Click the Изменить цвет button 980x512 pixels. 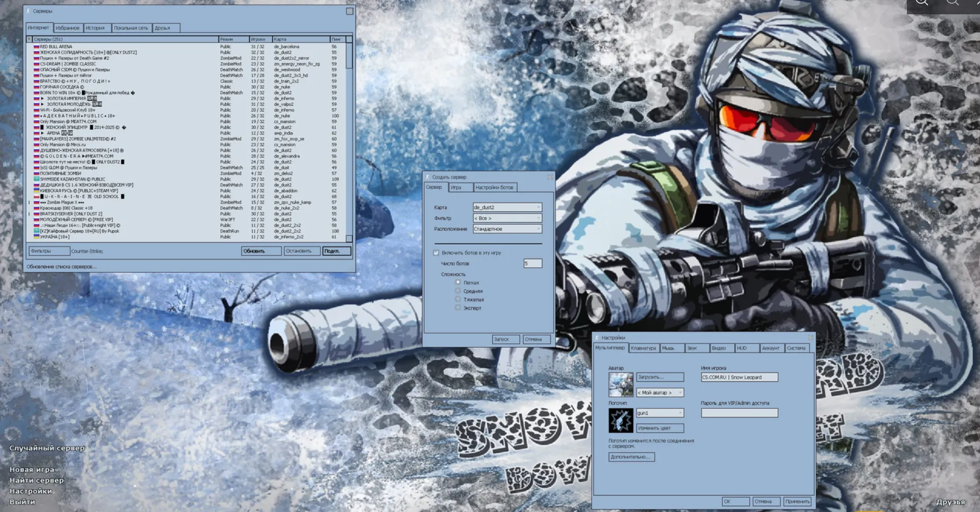(x=660, y=428)
